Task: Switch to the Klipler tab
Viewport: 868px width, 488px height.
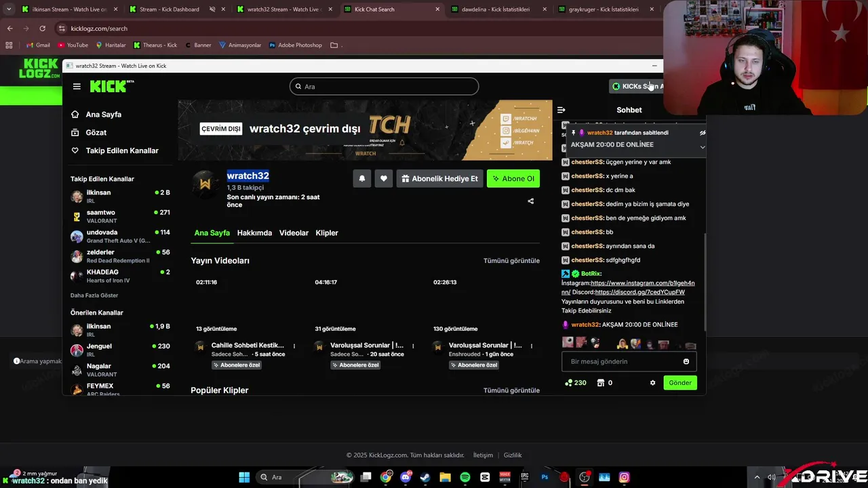Action: coord(327,232)
